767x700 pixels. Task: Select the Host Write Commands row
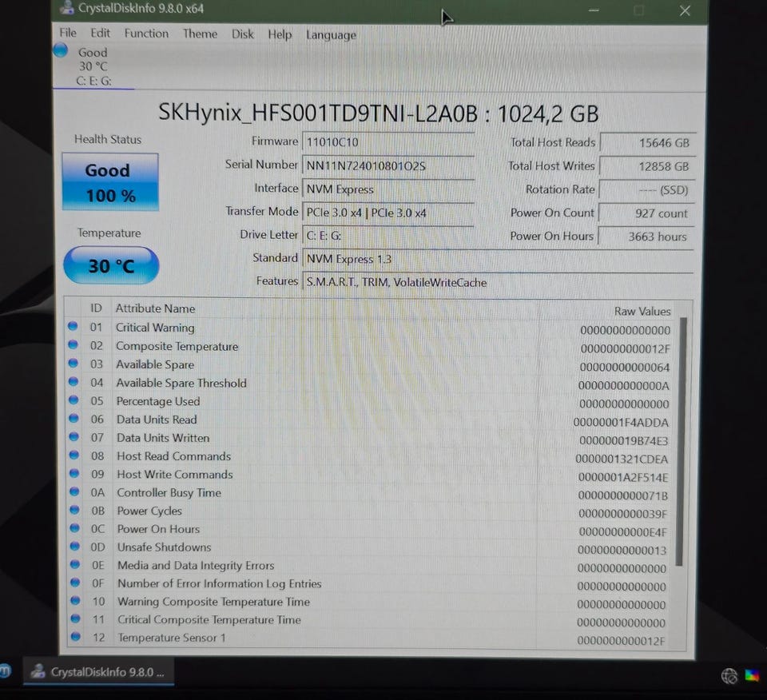tap(370, 475)
